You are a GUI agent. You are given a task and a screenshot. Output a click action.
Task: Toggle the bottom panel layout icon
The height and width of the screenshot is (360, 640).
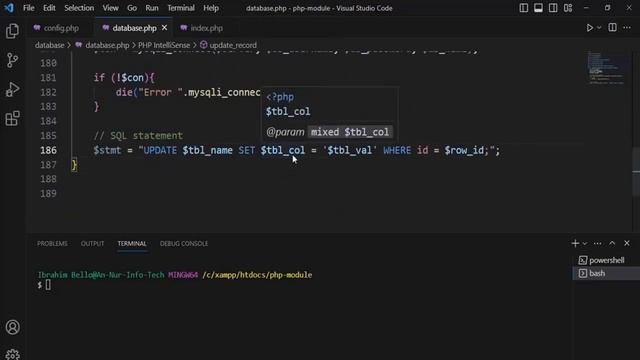[x=538, y=8]
